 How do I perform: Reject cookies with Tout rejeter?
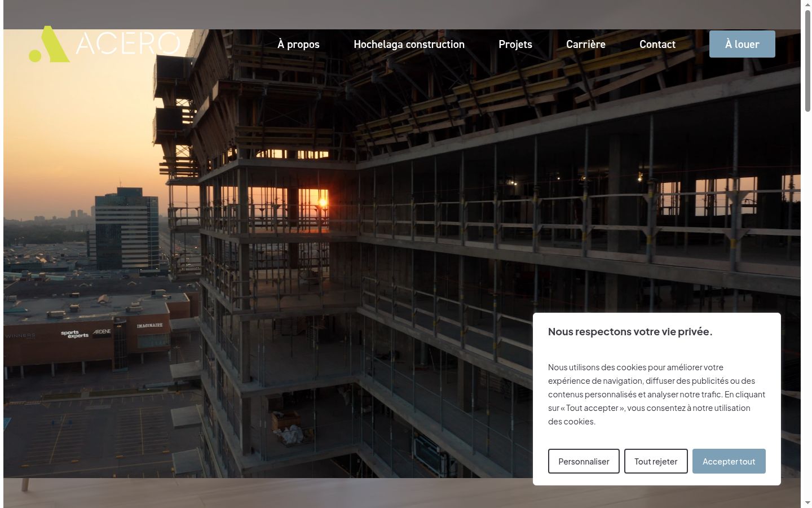[x=656, y=461]
